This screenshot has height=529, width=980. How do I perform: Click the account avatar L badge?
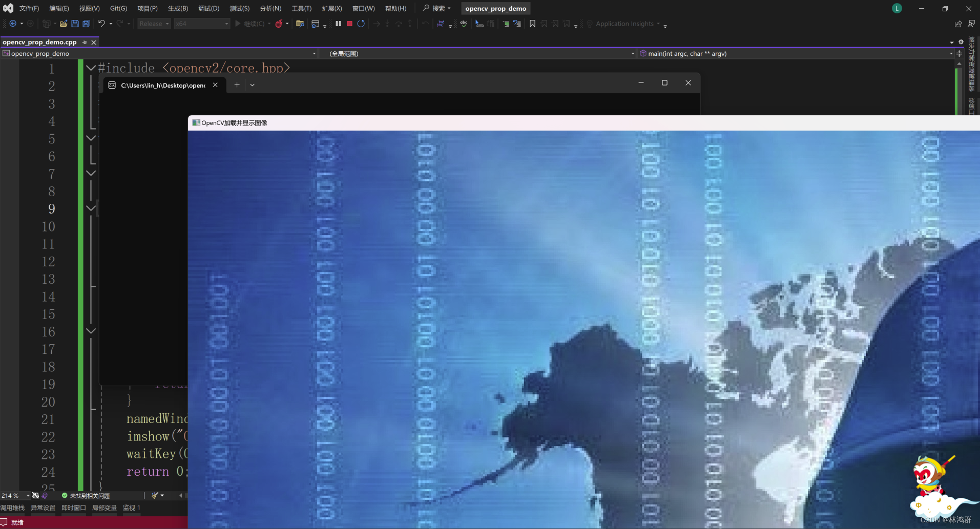[x=896, y=8]
